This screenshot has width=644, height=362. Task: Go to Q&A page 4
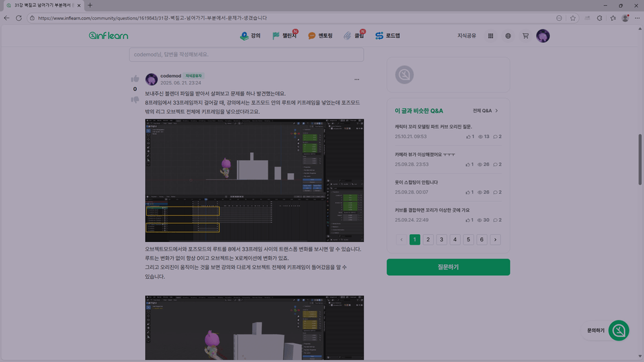(455, 240)
